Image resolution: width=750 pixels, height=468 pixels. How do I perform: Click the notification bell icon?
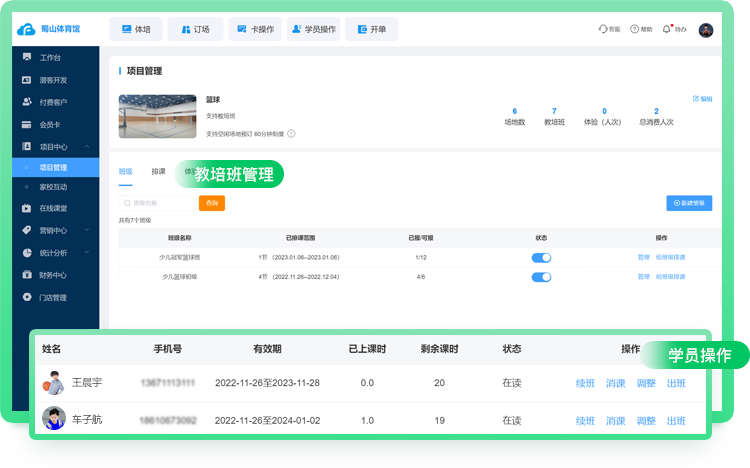[x=667, y=30]
